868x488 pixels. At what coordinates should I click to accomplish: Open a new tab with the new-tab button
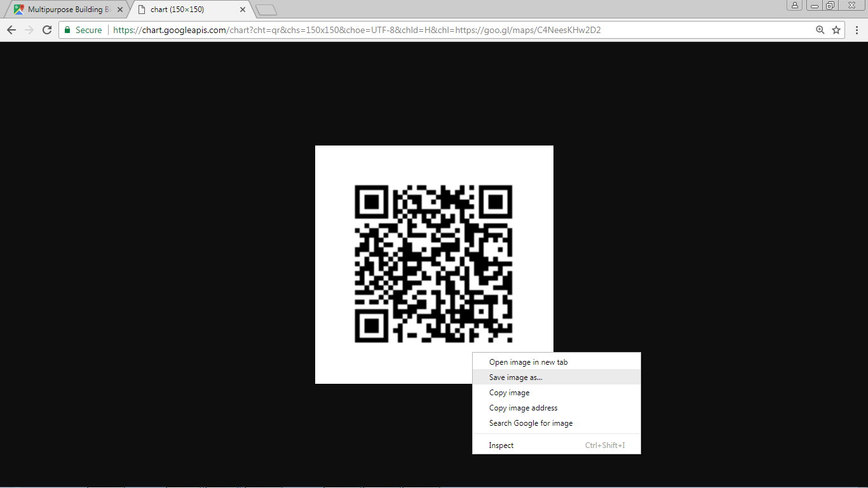click(266, 10)
